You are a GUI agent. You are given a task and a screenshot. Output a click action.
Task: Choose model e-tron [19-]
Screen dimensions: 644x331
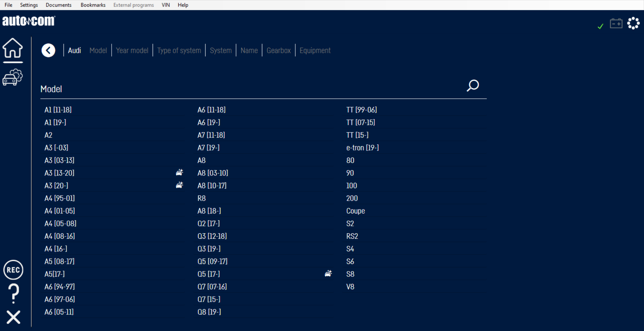coord(363,148)
